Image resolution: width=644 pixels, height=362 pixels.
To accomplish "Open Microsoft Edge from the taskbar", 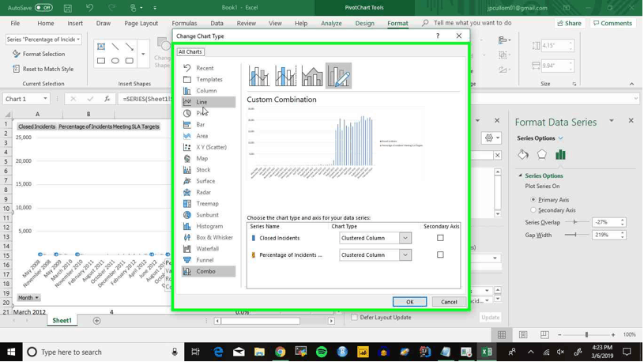I will click(x=218, y=353).
